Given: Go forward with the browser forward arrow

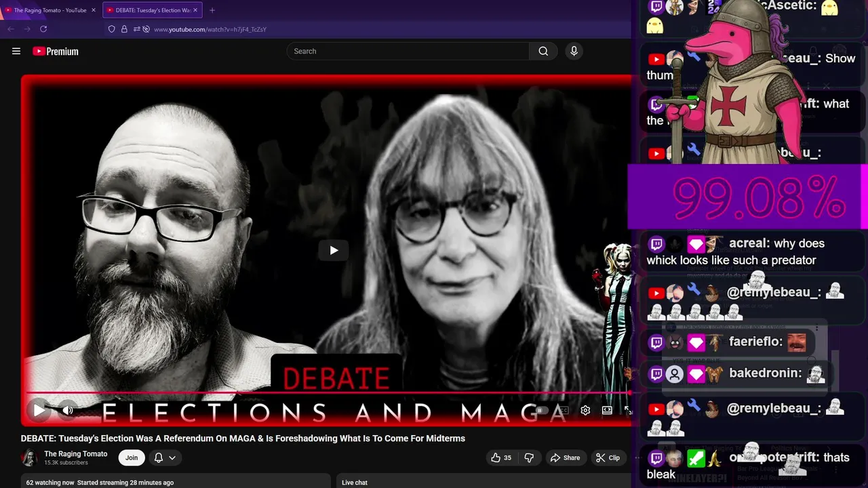Looking at the screenshot, I should (x=27, y=29).
